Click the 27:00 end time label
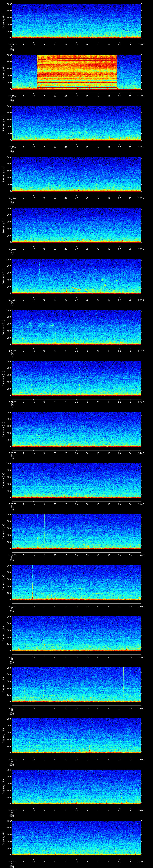The width and height of the screenshot is (153, 868). (x=141, y=657)
